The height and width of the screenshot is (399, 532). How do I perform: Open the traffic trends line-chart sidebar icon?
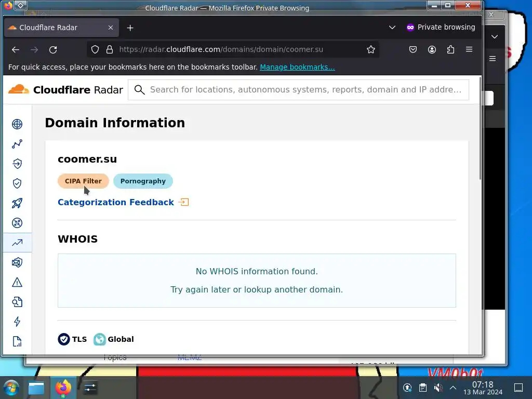(17, 144)
